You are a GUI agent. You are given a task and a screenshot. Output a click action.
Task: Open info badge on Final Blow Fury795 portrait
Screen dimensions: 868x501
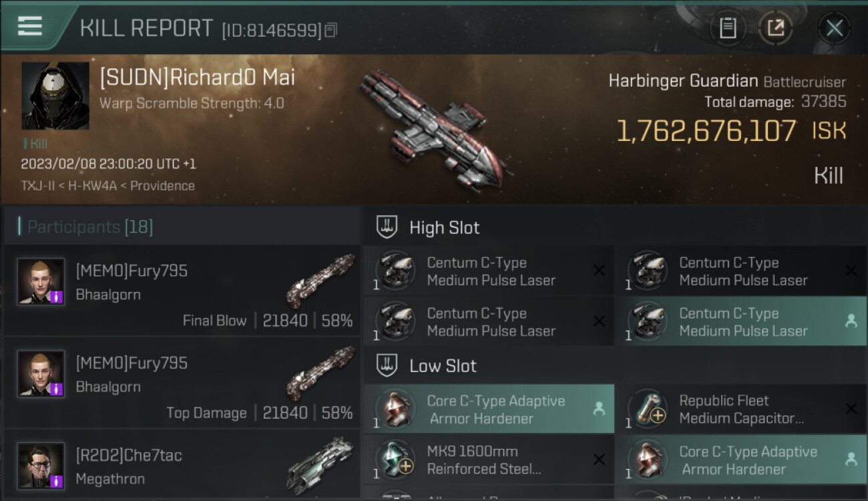pyautogui.click(x=57, y=297)
